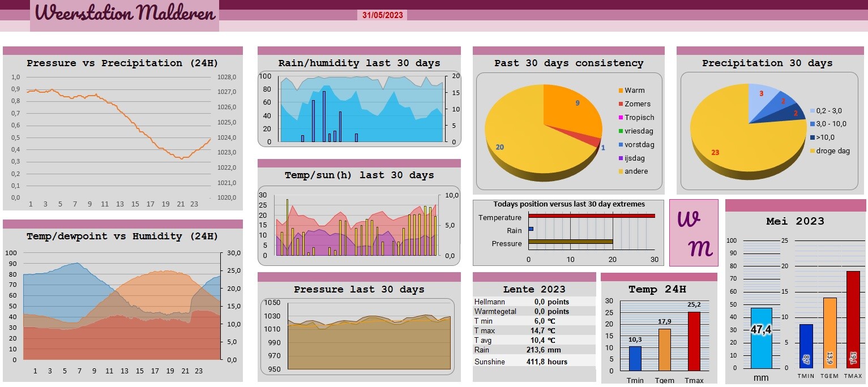Select the yellow 'droge dag' legend swatch
This screenshot has height=387, width=868.
[x=813, y=151]
